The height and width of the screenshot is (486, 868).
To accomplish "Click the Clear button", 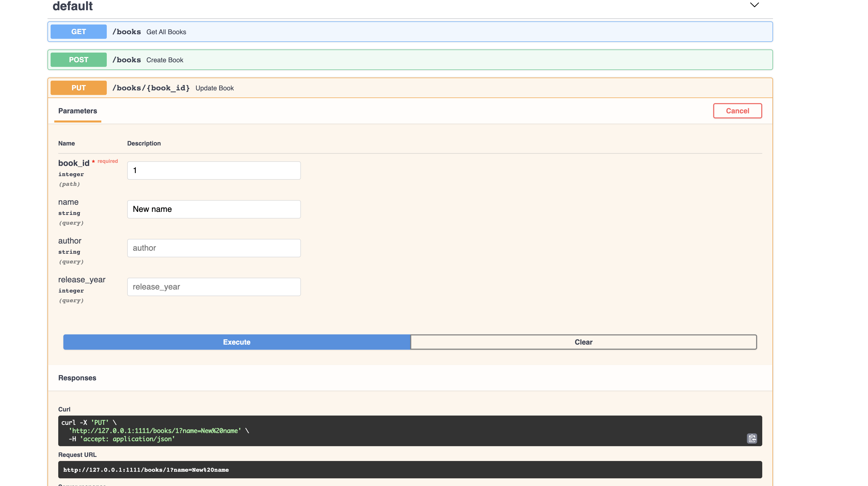I will 583,342.
